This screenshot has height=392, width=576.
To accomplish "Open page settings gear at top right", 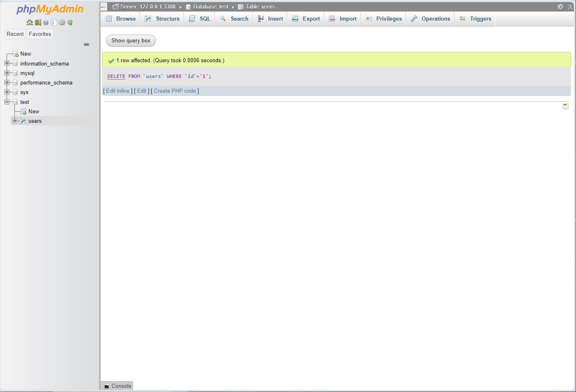I will [561, 7].
